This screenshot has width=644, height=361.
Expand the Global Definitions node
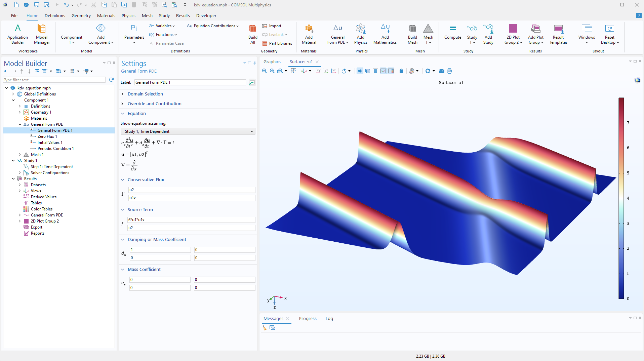[13, 94]
